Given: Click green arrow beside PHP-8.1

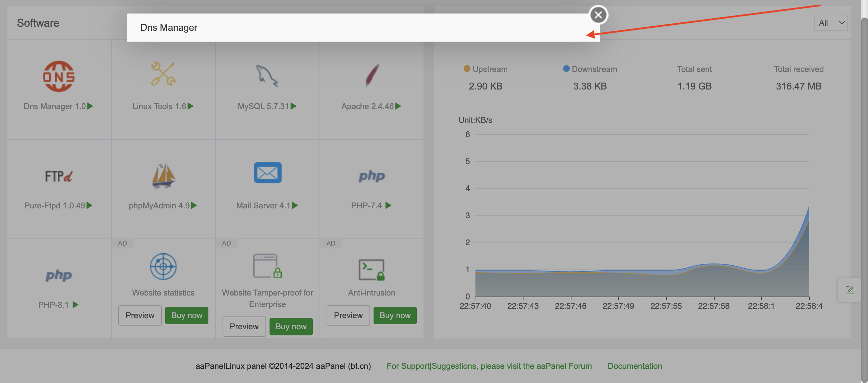Looking at the screenshot, I should (x=76, y=305).
